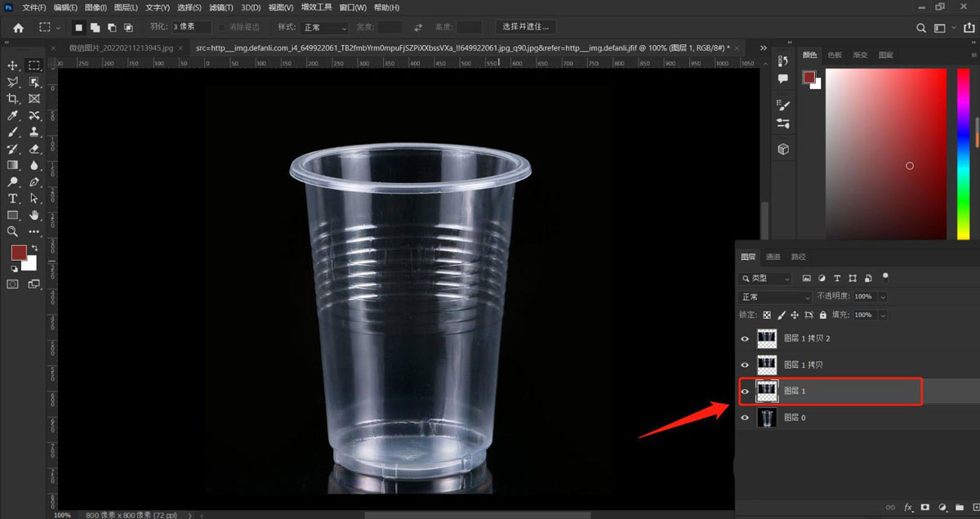Select the Zoom tool in the toolbox
The width and height of the screenshot is (980, 519).
pyautogui.click(x=13, y=231)
